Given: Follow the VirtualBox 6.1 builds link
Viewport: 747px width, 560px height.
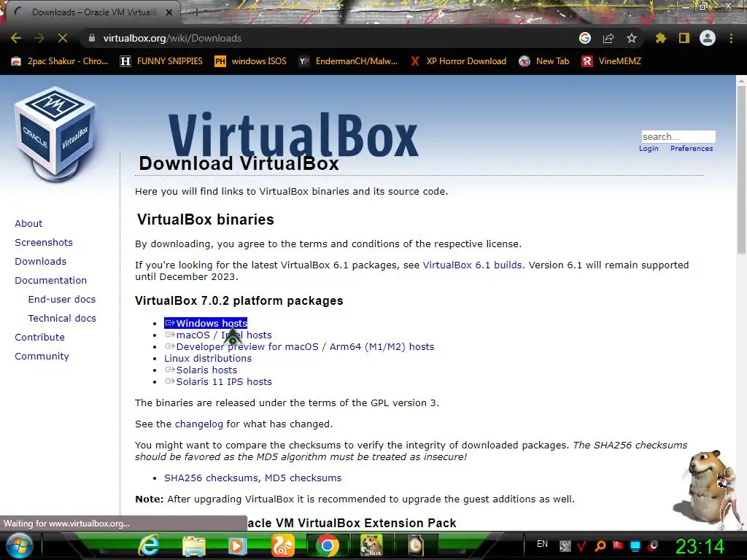Looking at the screenshot, I should 472,265.
